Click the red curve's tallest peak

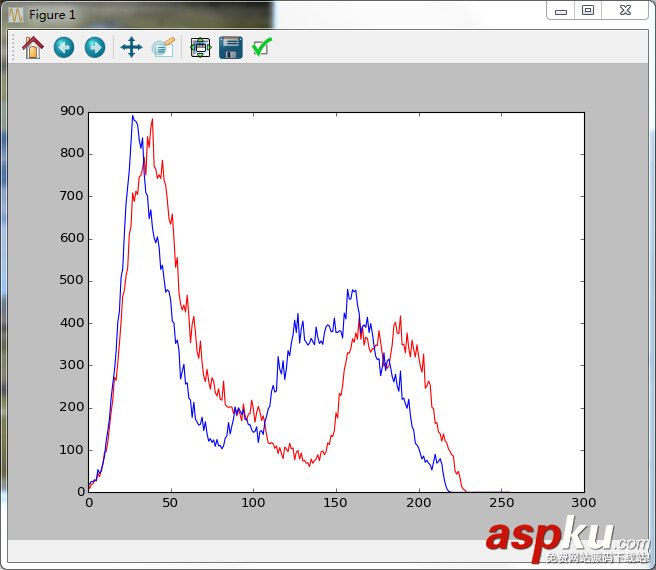[152, 119]
